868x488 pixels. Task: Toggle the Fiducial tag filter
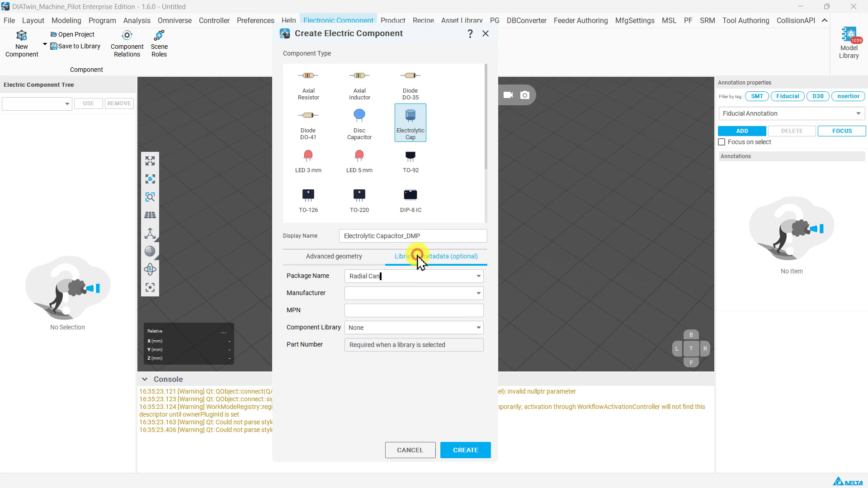click(788, 96)
